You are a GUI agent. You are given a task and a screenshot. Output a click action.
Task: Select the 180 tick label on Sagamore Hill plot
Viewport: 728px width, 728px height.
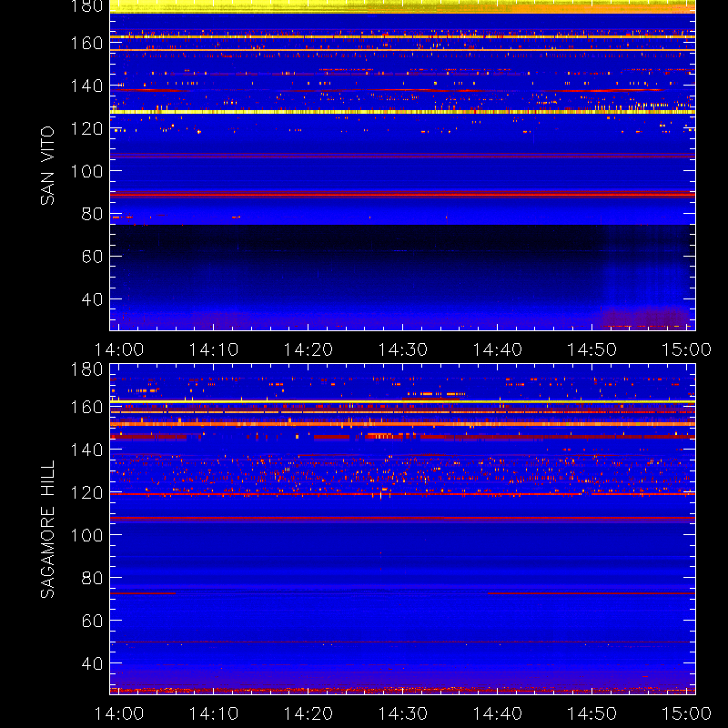[x=86, y=369]
